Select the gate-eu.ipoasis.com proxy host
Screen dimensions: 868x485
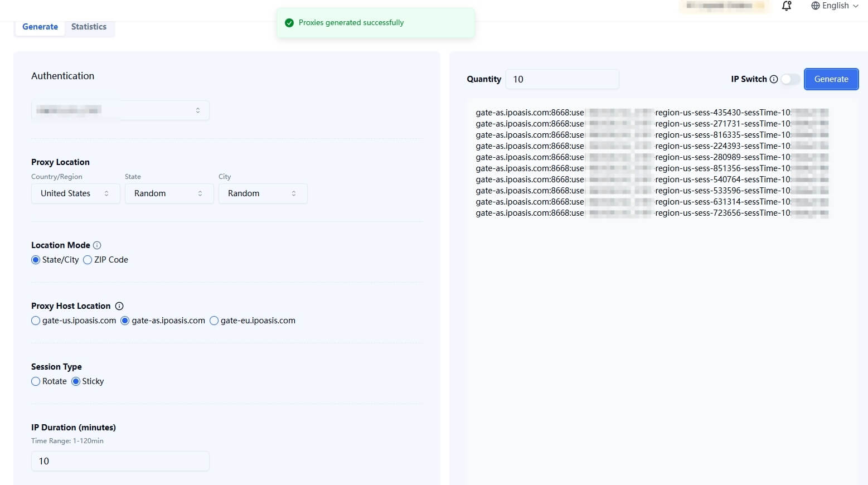click(x=214, y=321)
